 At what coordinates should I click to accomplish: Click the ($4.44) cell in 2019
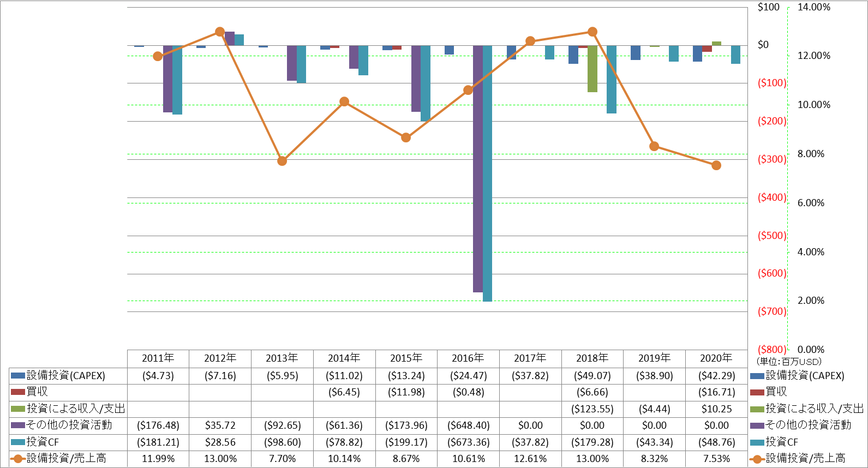pyautogui.click(x=654, y=409)
